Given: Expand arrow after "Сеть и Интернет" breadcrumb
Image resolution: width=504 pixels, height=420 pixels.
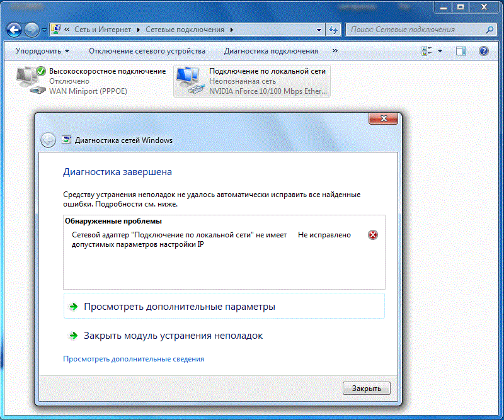Looking at the screenshot, I should (x=138, y=30).
